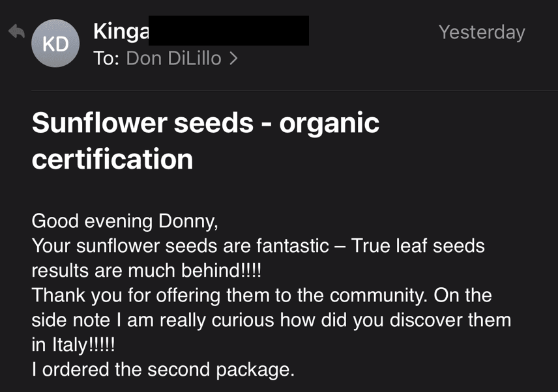Open the KD sender avatar
The width and height of the screenshot is (558, 392).
coord(55,44)
